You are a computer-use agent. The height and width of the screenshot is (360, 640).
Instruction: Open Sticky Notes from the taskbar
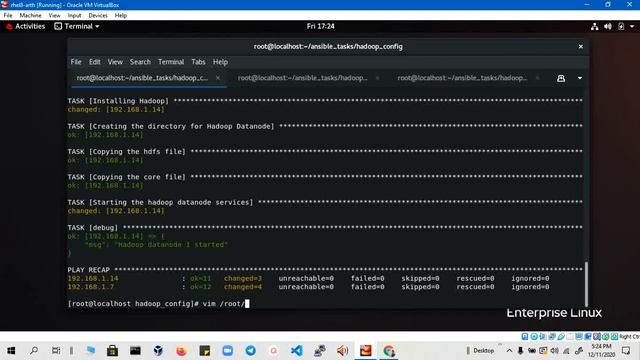pos(204,351)
